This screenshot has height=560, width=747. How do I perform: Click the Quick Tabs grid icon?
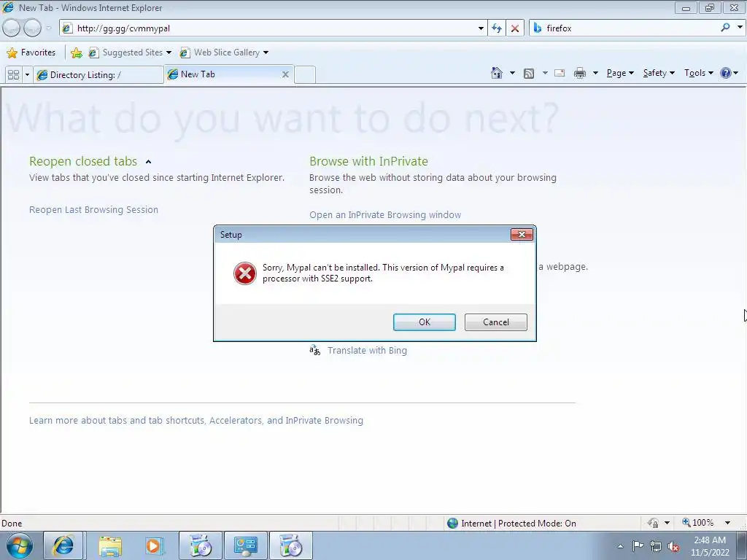13,75
